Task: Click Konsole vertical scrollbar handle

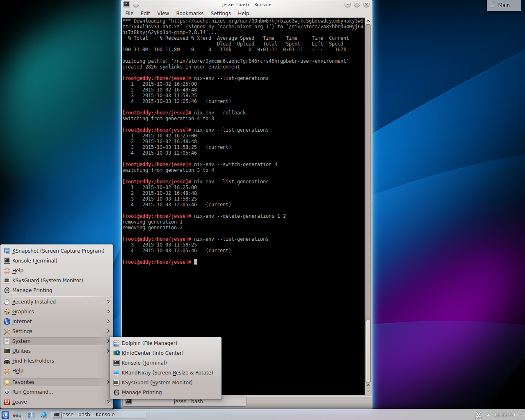Action: tap(368, 351)
